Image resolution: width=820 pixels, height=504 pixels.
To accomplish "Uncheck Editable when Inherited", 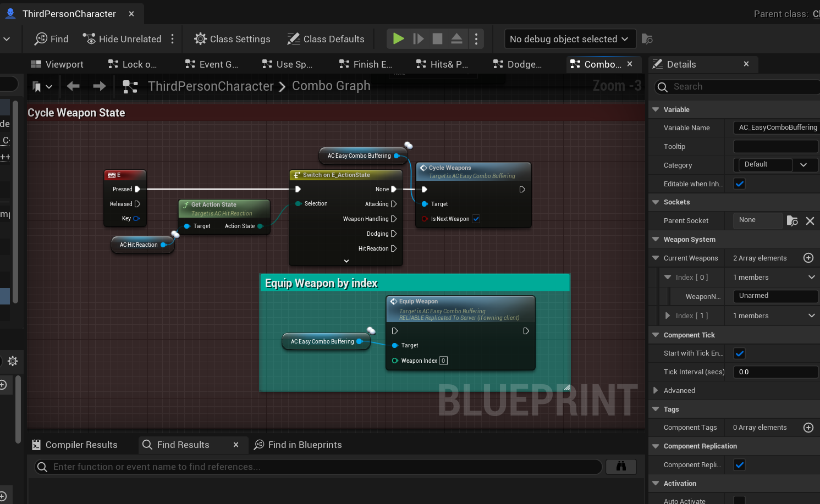I will tap(739, 183).
